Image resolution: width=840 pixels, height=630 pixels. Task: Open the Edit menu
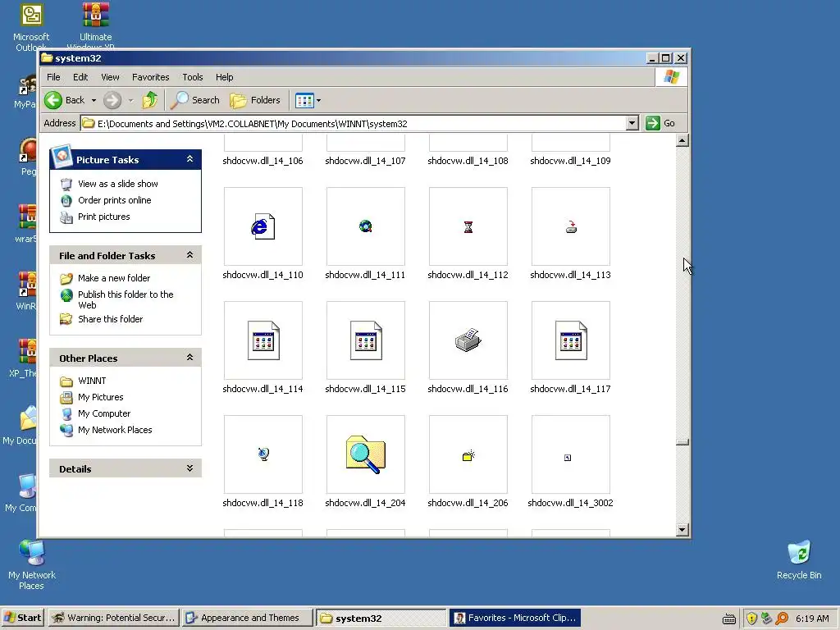pyautogui.click(x=80, y=77)
